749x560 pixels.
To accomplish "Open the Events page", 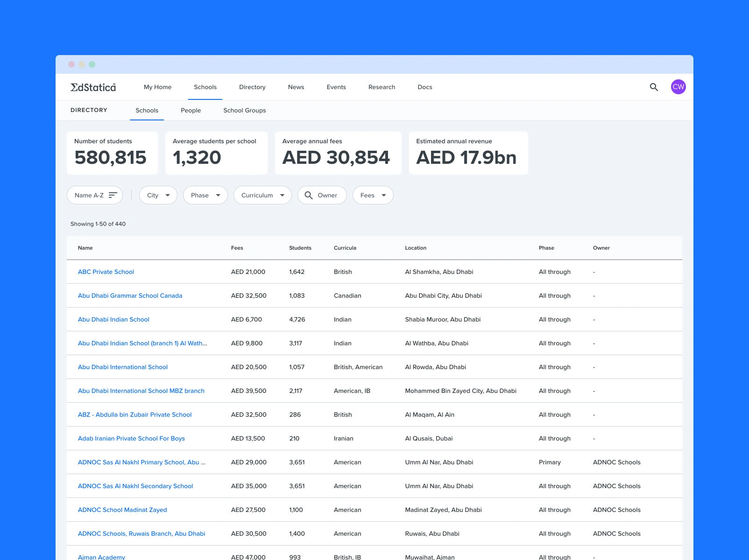I will pyautogui.click(x=336, y=87).
